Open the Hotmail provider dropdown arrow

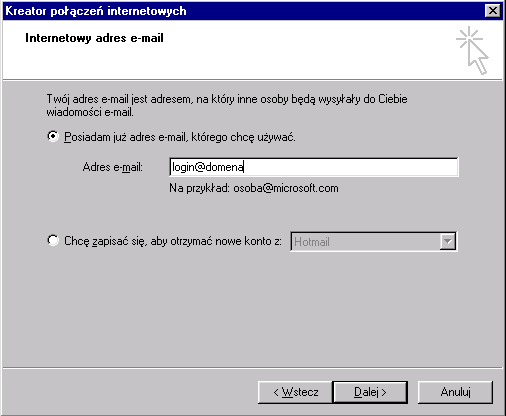point(447,241)
